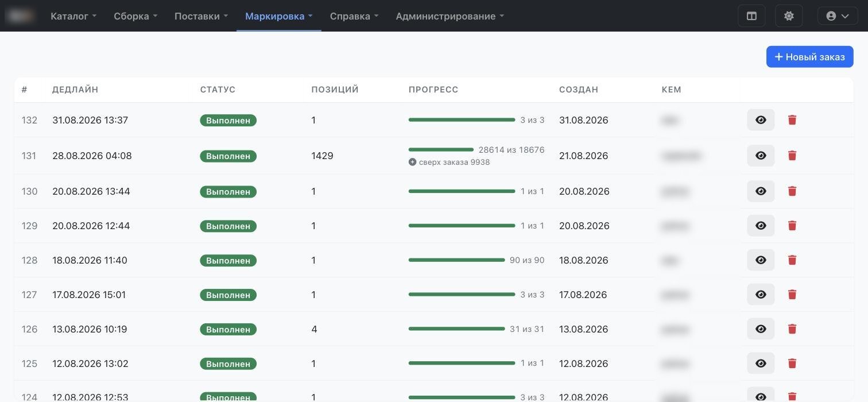
Task: Click the Статус column header
Action: coord(218,90)
